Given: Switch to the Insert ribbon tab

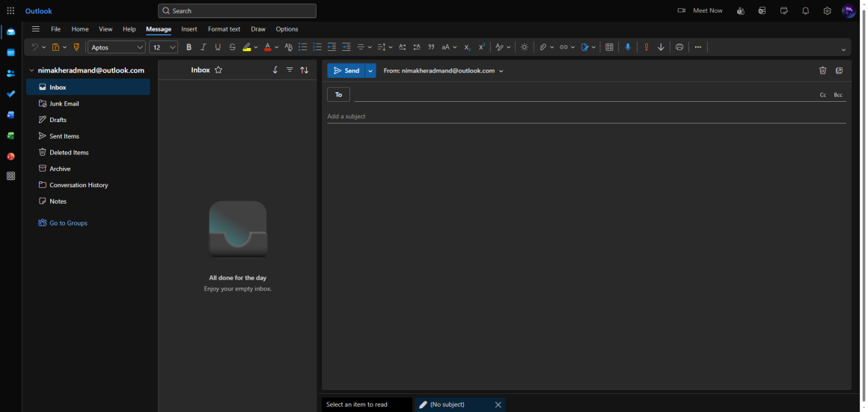Looking at the screenshot, I should (x=189, y=29).
